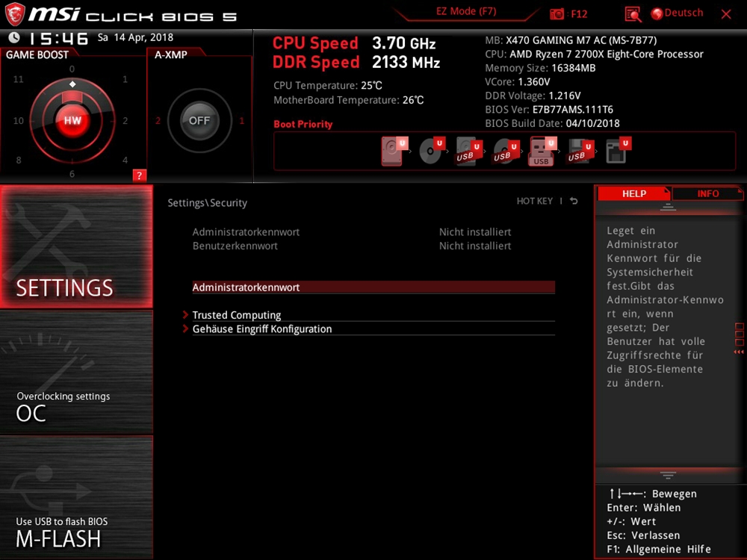
Task: Take a screenshot with the F12 camera icon
Action: 557,14
